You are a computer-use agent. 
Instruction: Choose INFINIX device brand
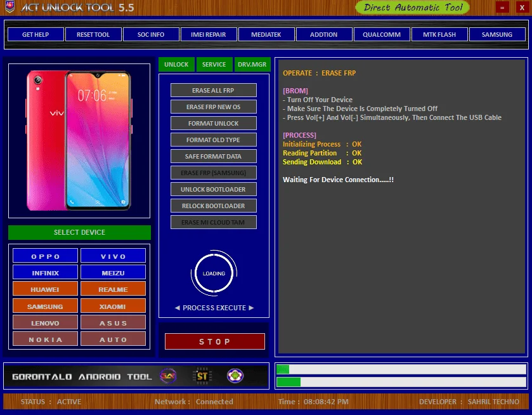45,273
